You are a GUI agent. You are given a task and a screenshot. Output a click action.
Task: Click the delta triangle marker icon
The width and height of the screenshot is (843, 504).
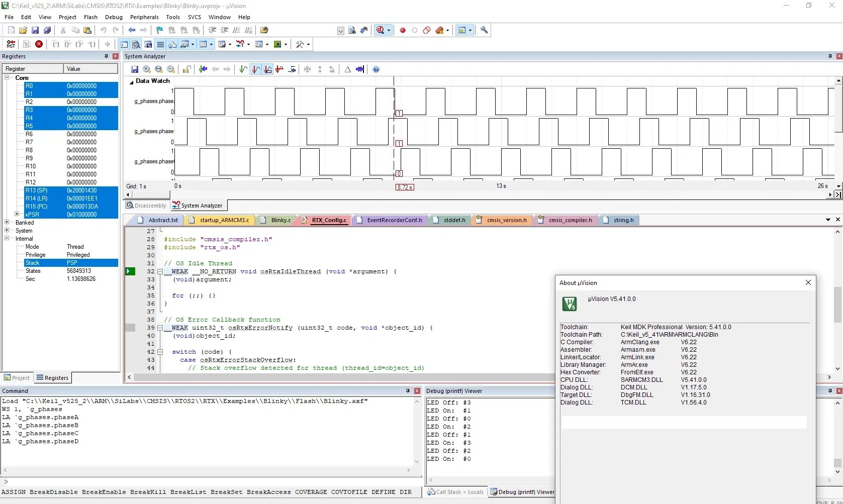pyautogui.click(x=347, y=69)
